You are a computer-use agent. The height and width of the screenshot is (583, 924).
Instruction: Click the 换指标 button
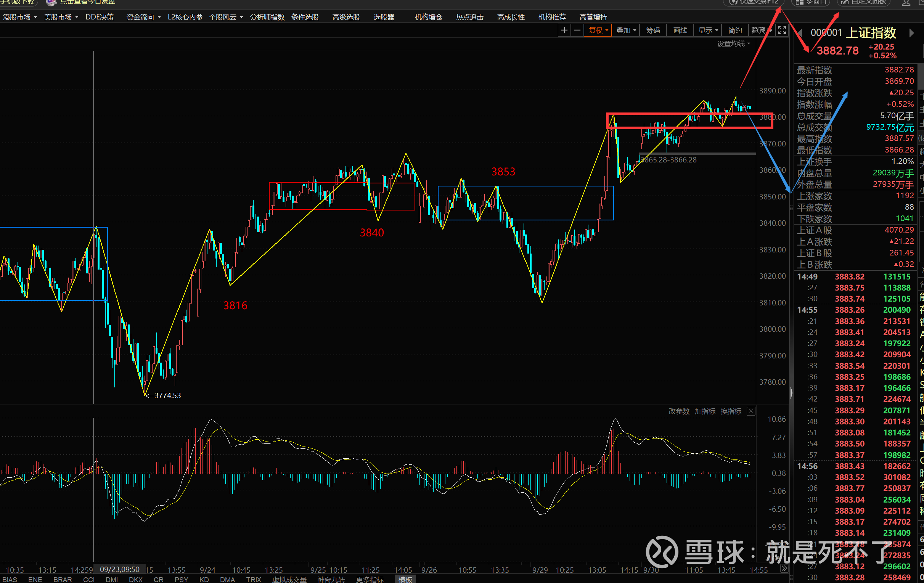point(731,411)
